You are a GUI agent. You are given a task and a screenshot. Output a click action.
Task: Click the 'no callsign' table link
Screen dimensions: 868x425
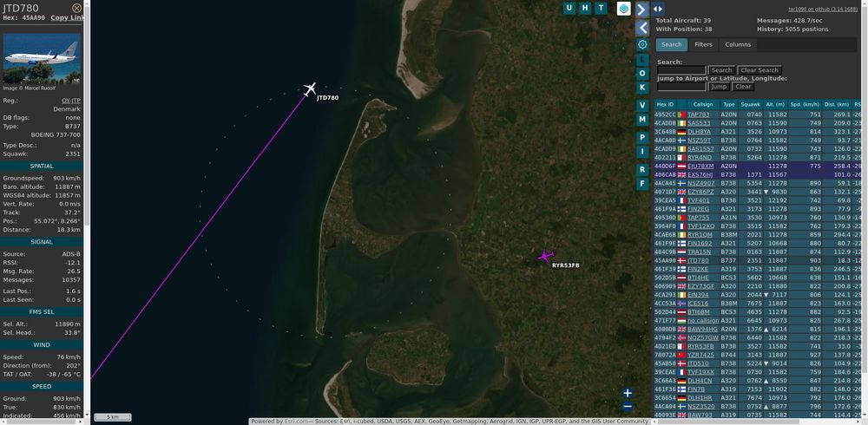point(703,320)
